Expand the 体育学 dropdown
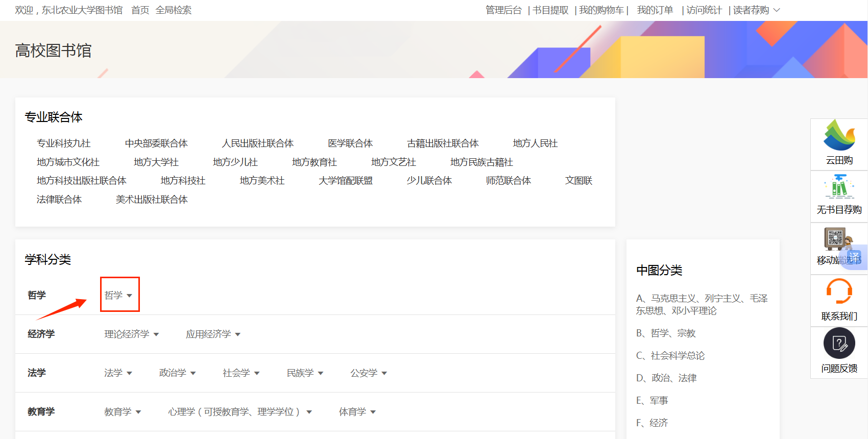This screenshot has height=439, width=868. tap(373, 412)
